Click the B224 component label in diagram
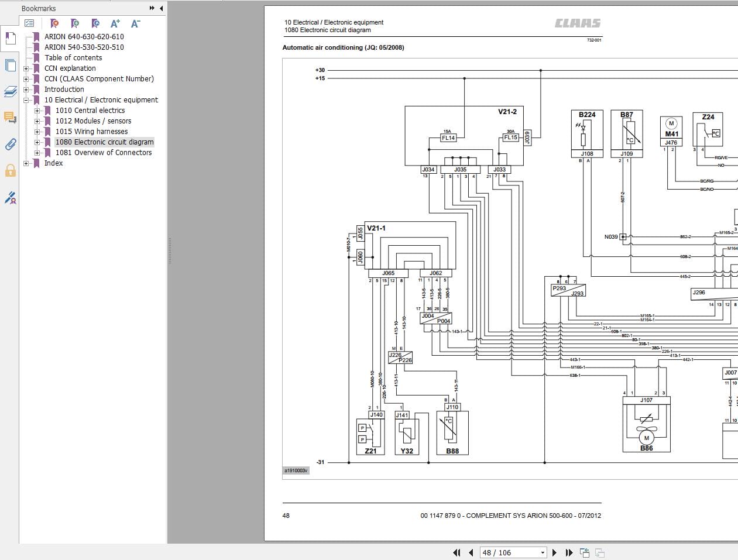 click(587, 115)
